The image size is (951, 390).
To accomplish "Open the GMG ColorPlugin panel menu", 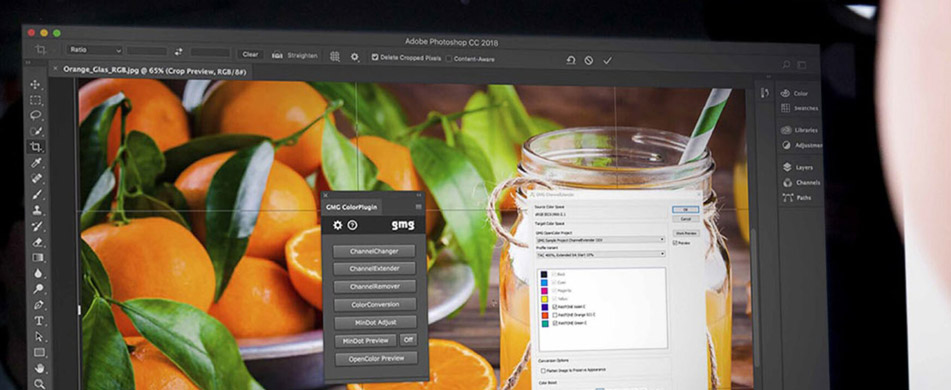I will pos(418,207).
